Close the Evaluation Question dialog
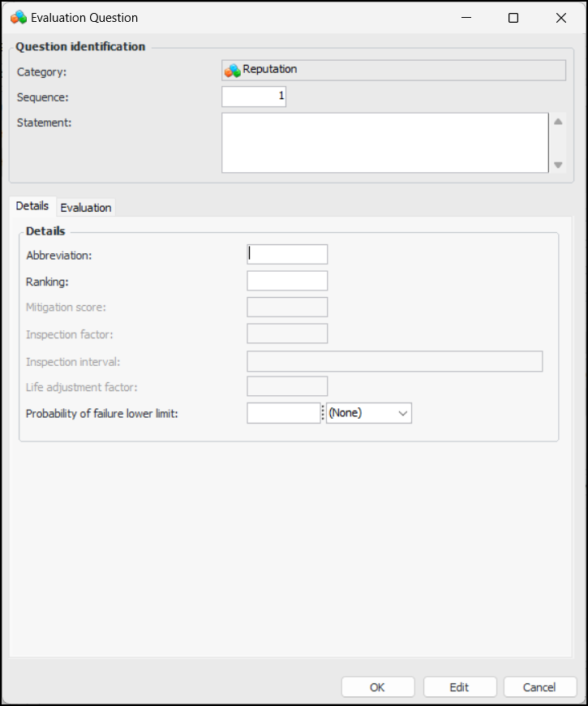This screenshot has width=588, height=706. (x=561, y=18)
